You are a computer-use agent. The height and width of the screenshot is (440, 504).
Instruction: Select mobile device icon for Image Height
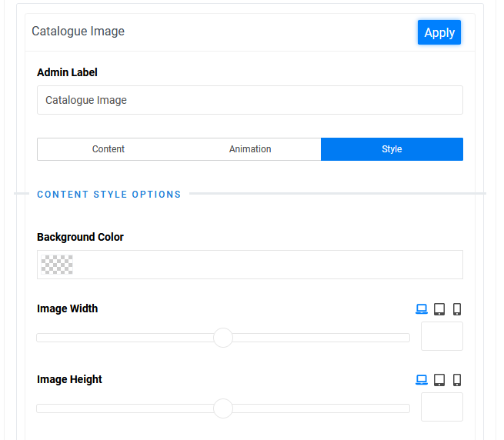[x=457, y=380]
